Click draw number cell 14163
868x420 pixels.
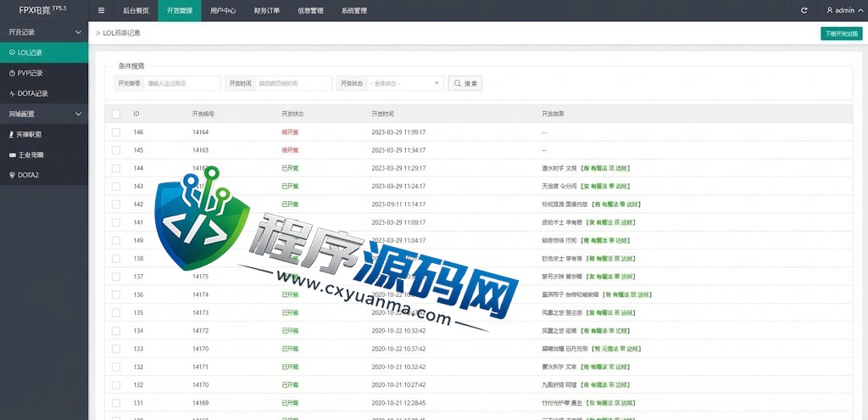click(200, 150)
